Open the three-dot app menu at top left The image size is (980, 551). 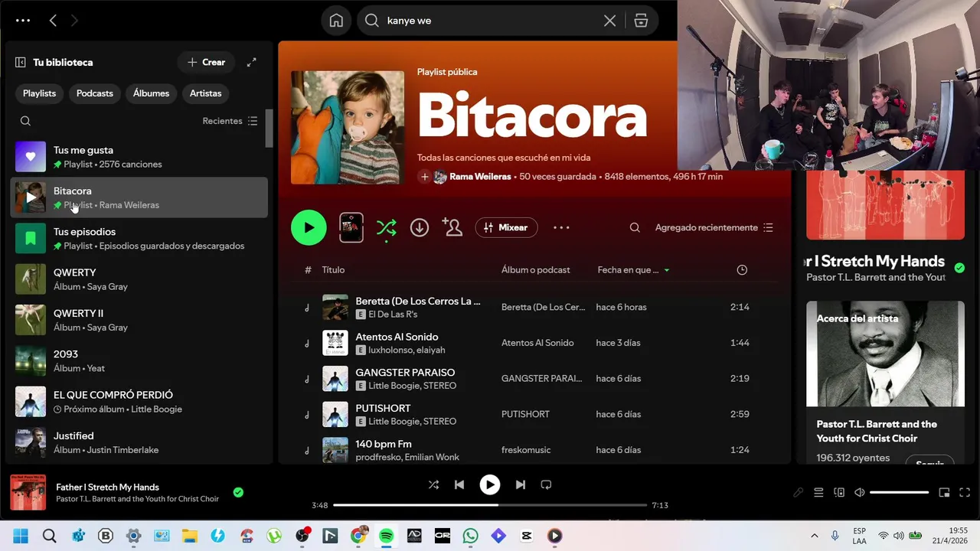pos(23,21)
